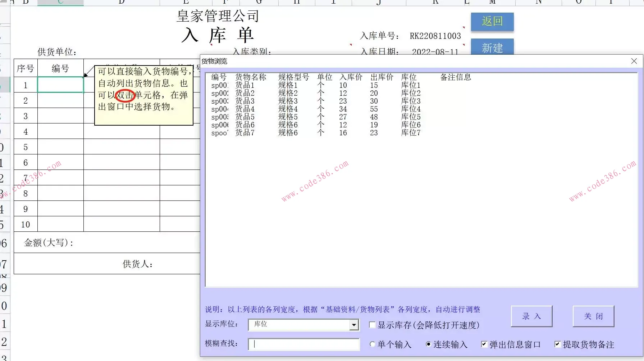Click the 供货单位 label cell
Screen dimensions: 644x361
pyautogui.click(x=56, y=51)
